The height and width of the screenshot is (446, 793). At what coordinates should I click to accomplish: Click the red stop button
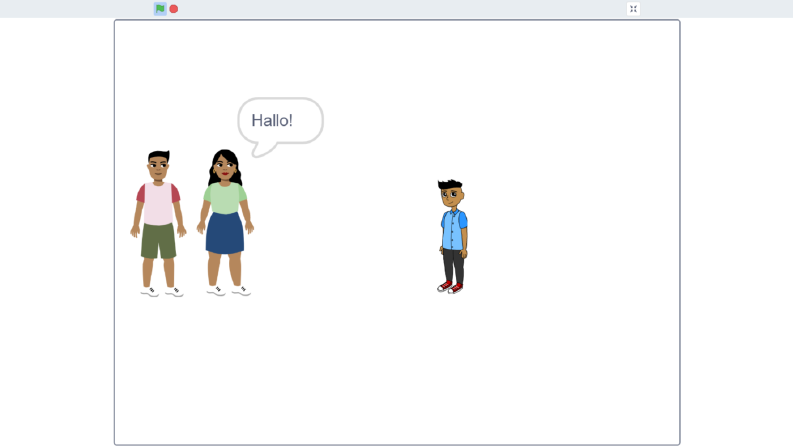click(173, 9)
